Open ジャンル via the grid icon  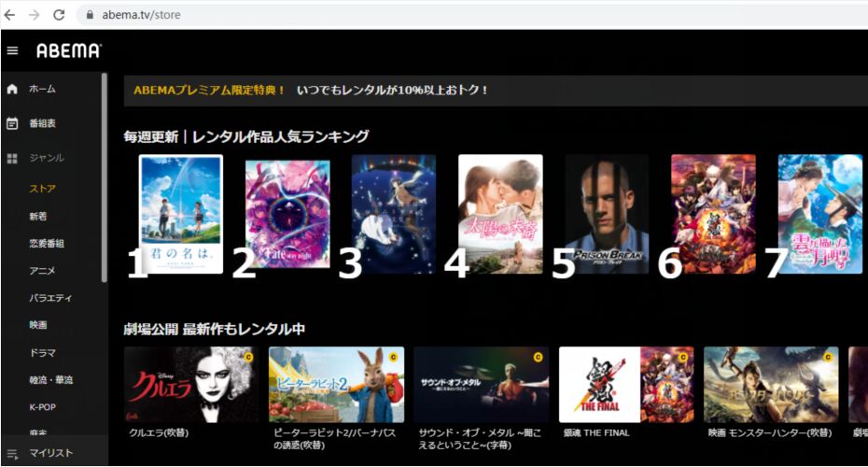(12, 159)
